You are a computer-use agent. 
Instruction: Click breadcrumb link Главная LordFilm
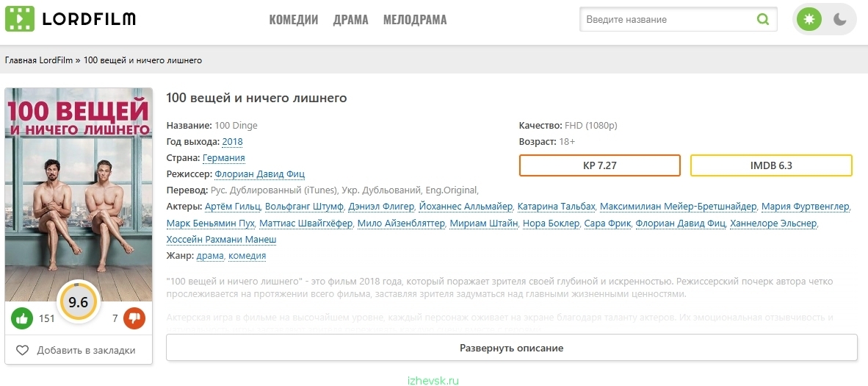point(39,60)
